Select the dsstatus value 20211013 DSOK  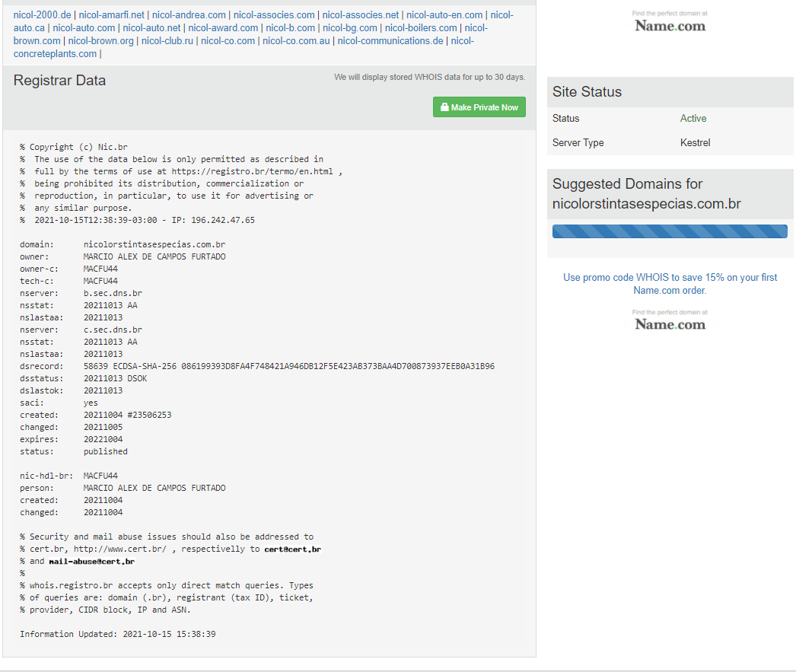115,378
